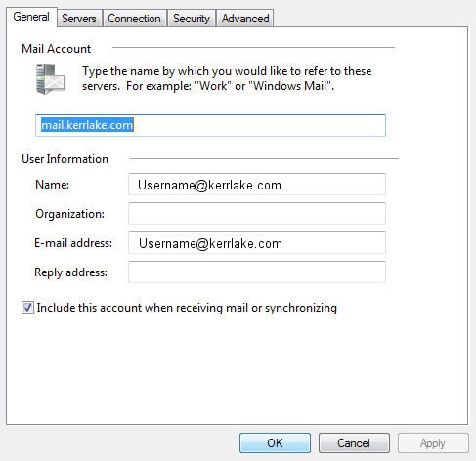Click the mail server envelope icon
Screen dimensions: 476x461
coord(50,79)
